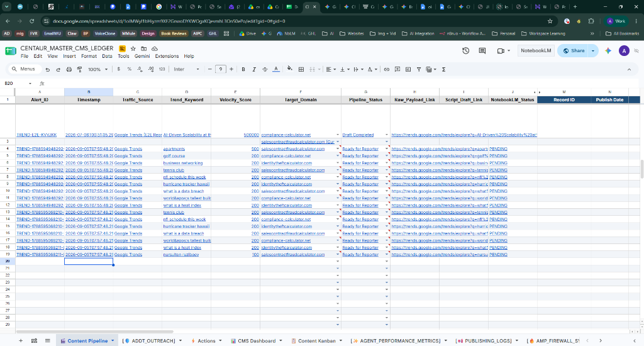
Task: Open the cell borders menu
Action: pos(301,69)
